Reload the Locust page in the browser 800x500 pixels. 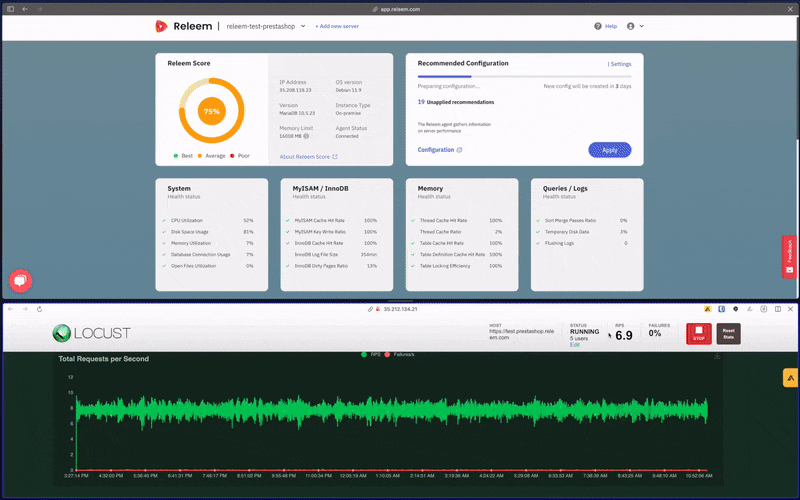[x=40, y=309]
